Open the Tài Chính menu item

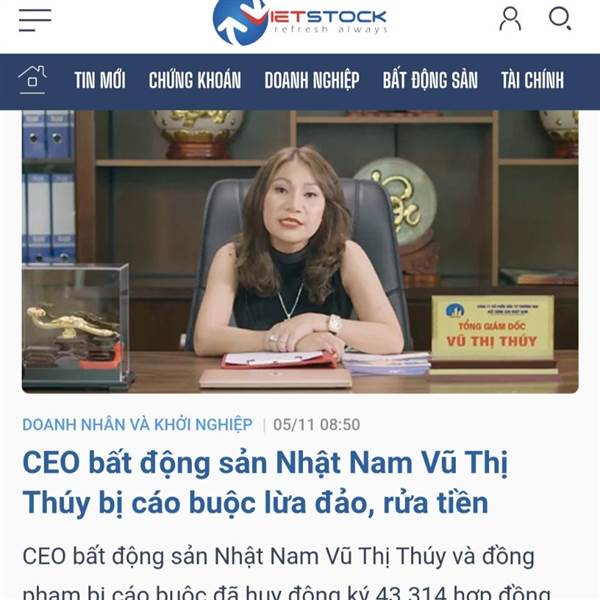click(532, 80)
